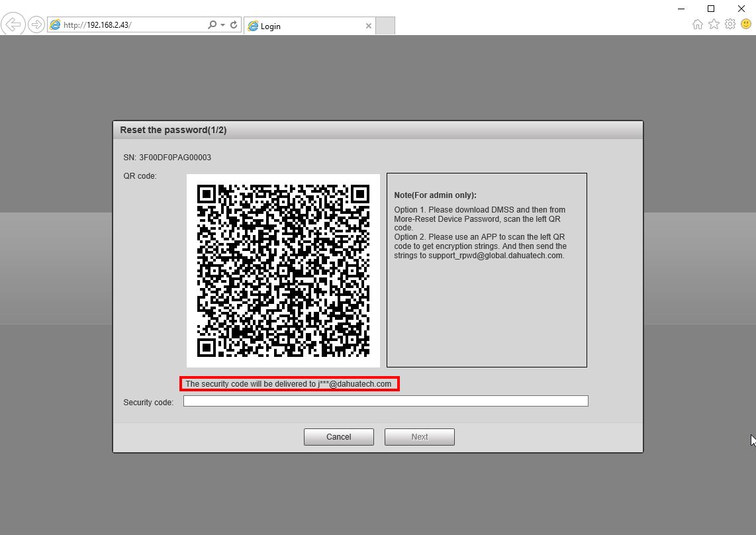The height and width of the screenshot is (535, 756).
Task: Click the back navigation arrow
Action: (x=13, y=24)
